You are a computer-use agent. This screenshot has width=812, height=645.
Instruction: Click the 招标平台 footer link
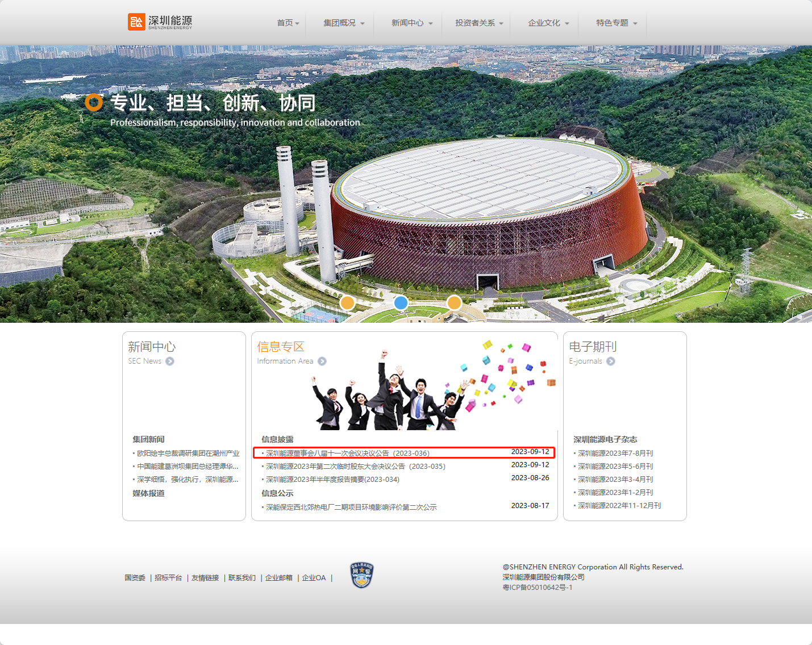point(168,578)
